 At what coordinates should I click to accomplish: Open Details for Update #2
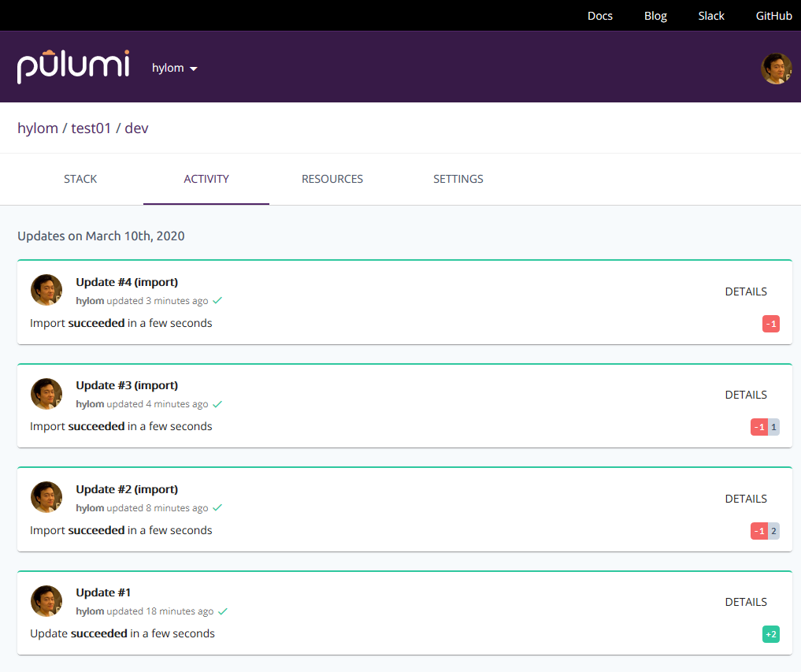pos(746,499)
